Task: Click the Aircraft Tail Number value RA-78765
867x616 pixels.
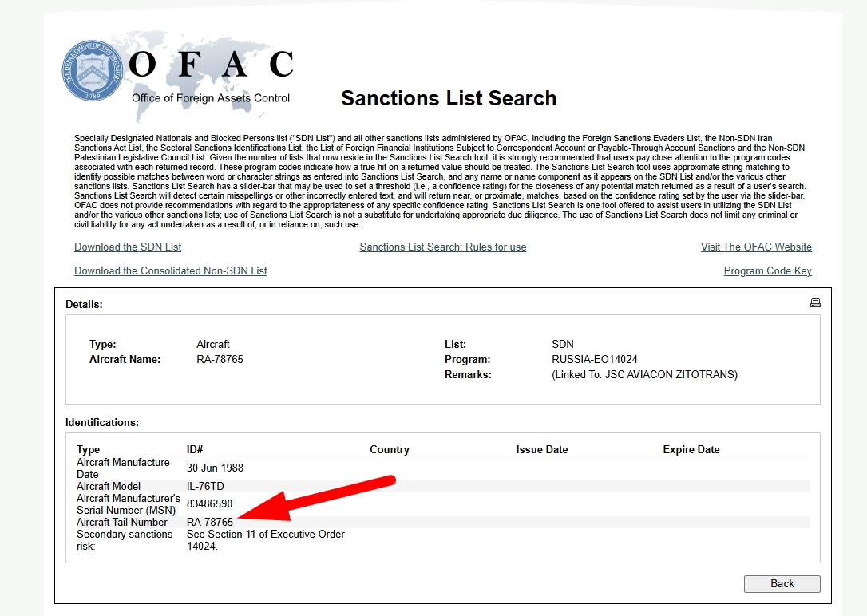Action: click(x=210, y=523)
